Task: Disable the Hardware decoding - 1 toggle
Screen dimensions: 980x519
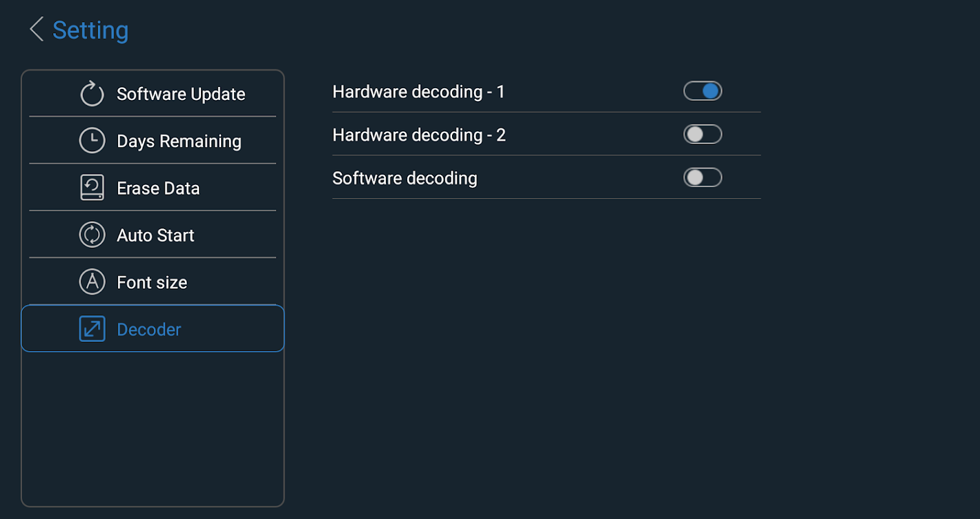Action: (702, 91)
